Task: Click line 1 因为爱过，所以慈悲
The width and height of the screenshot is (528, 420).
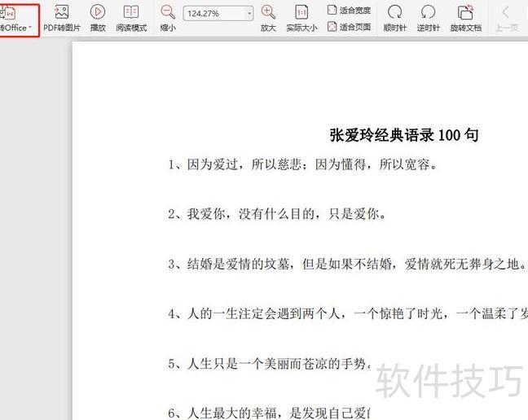Action: (302, 164)
